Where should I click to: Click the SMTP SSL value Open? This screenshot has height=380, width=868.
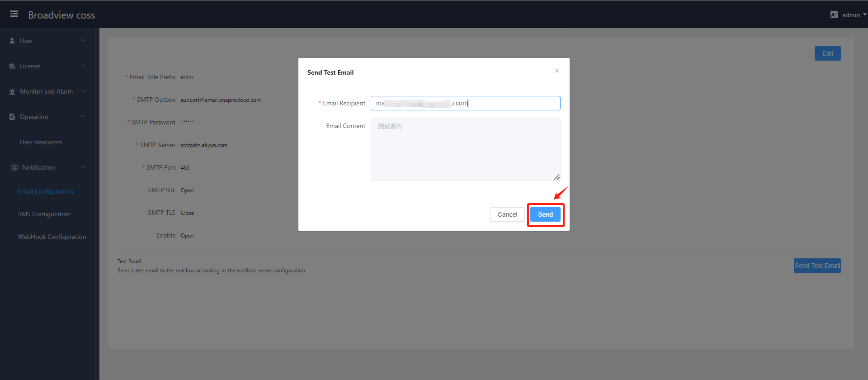(188, 190)
